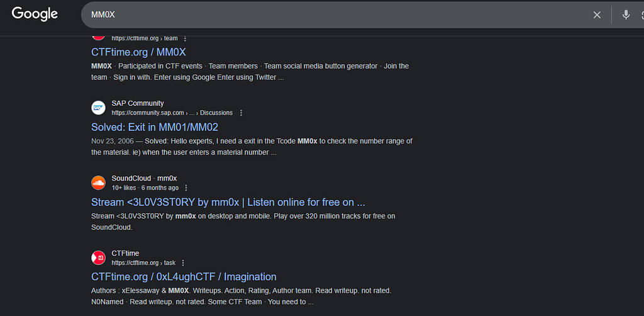Click the CTFtime site name label

[125, 253]
